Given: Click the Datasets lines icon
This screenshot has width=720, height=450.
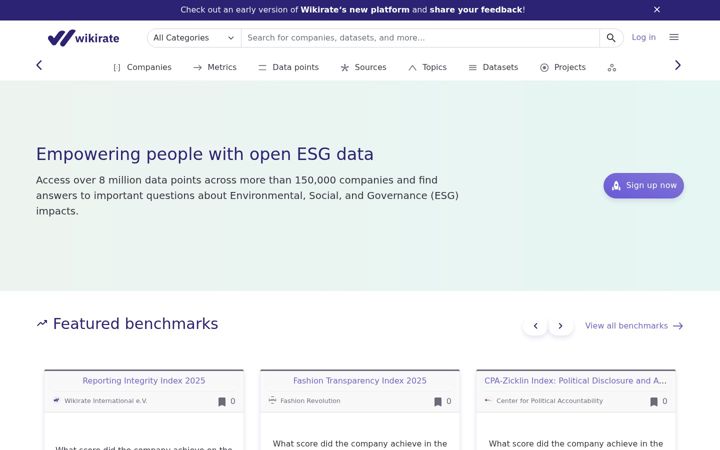Looking at the screenshot, I should coord(472,68).
